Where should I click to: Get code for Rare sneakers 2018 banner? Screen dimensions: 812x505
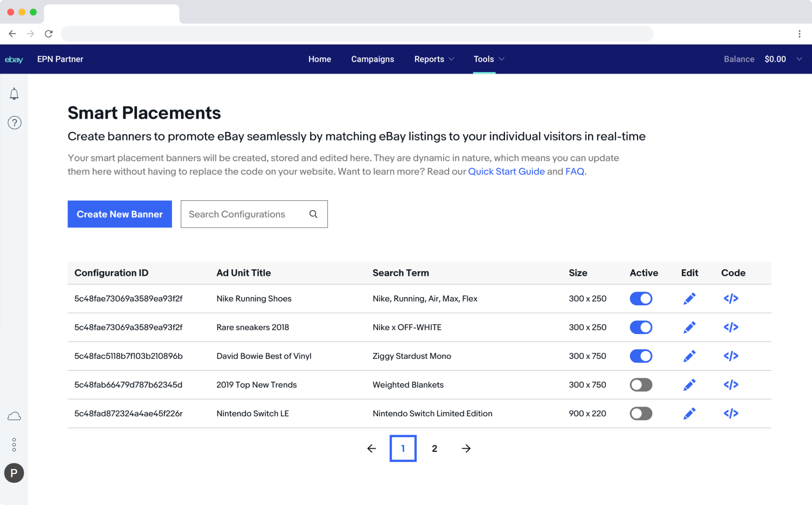(x=731, y=328)
